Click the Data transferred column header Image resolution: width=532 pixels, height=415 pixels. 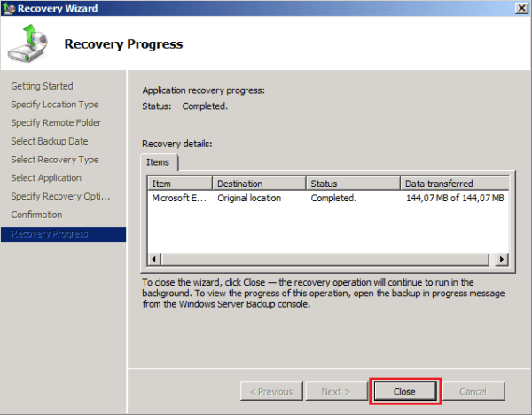[455, 184]
